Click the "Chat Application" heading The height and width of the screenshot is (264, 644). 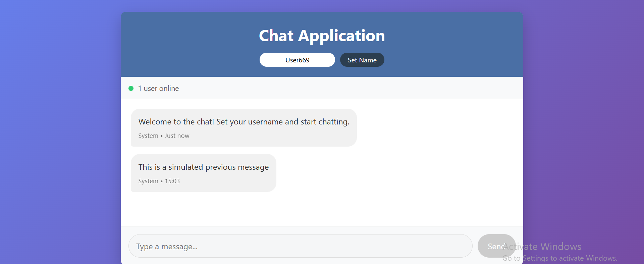click(322, 36)
